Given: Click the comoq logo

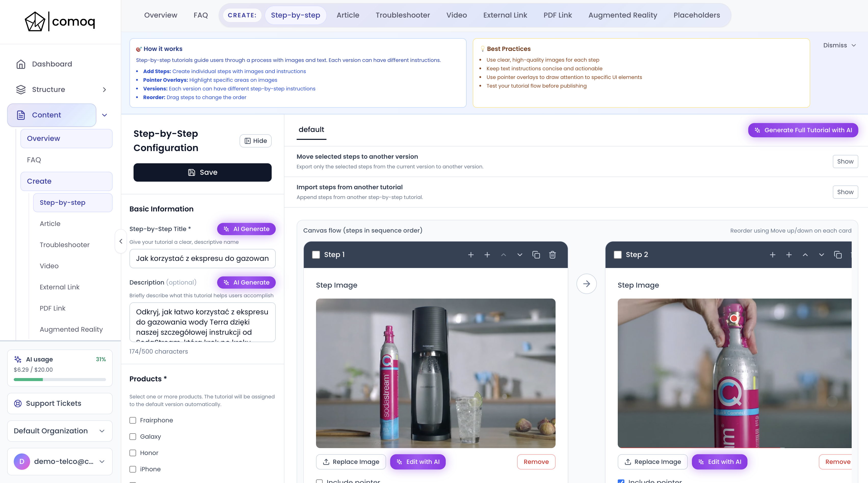Looking at the screenshot, I should click(x=60, y=22).
